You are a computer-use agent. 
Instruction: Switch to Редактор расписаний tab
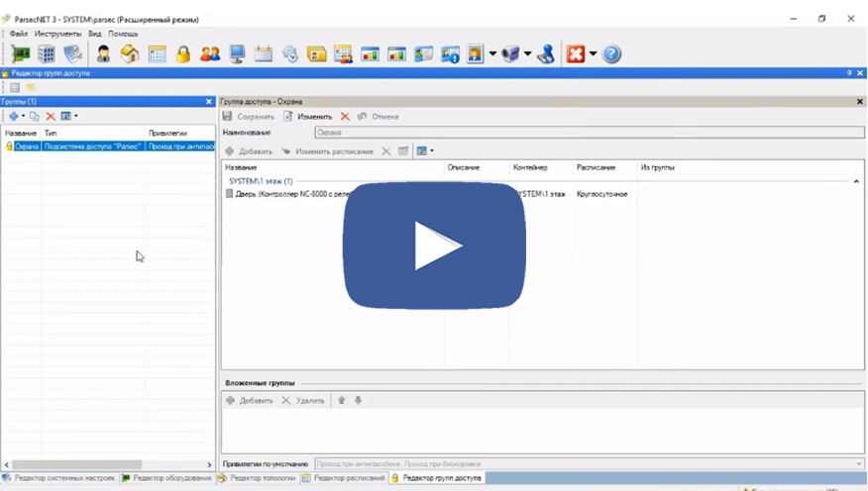[344, 478]
